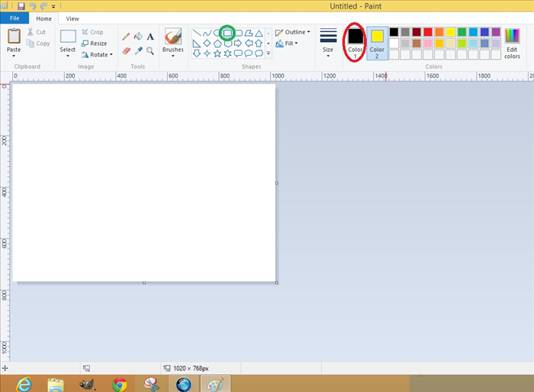Choose the Triangle shape

[x=259, y=33]
